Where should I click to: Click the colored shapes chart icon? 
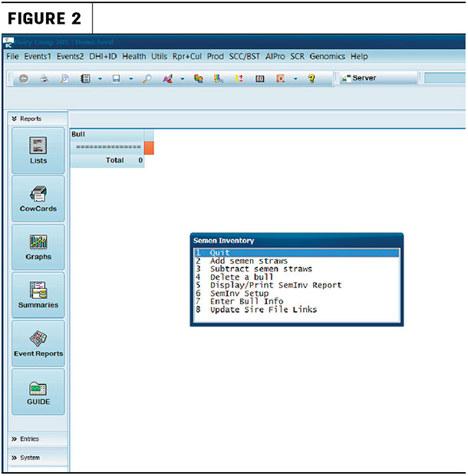[168, 79]
